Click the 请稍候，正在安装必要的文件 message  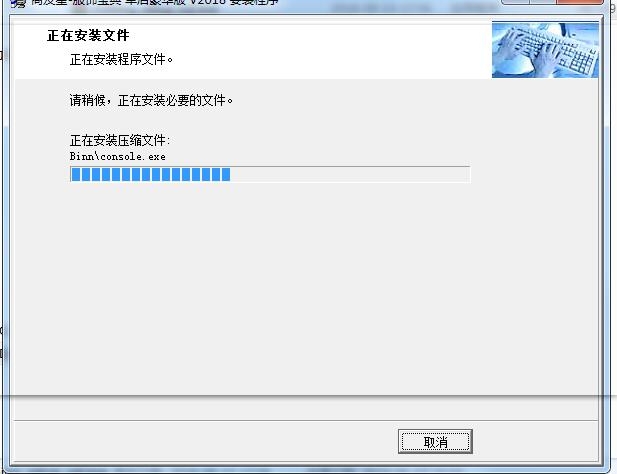[x=151, y=100]
